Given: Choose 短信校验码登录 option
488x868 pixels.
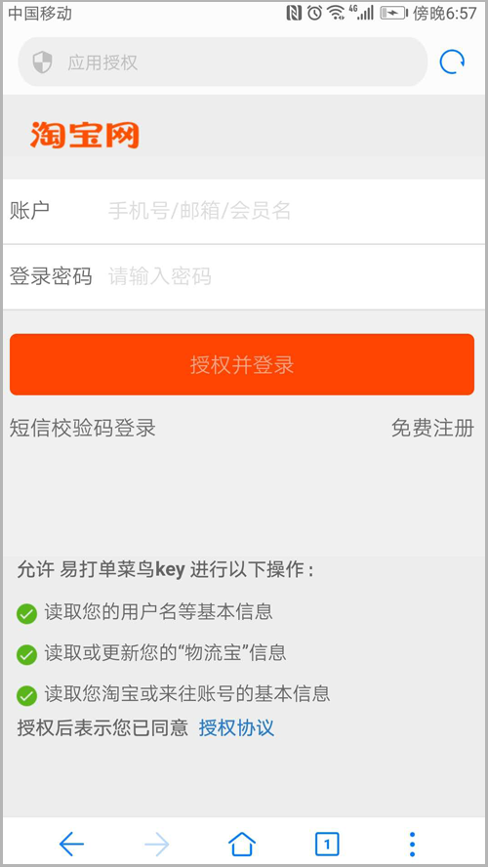Looking at the screenshot, I should pos(82,428).
